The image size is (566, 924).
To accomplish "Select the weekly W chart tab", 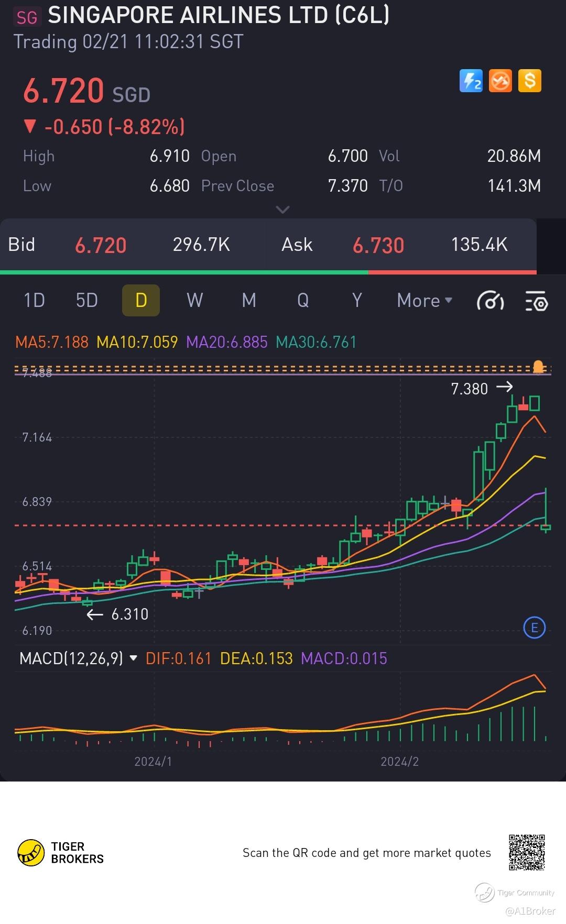I will coord(195,301).
